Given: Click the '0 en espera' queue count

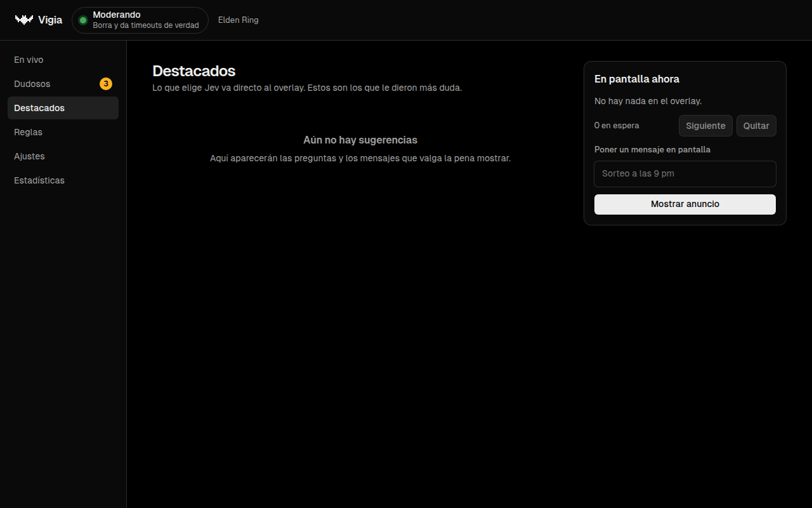Looking at the screenshot, I should (617, 126).
